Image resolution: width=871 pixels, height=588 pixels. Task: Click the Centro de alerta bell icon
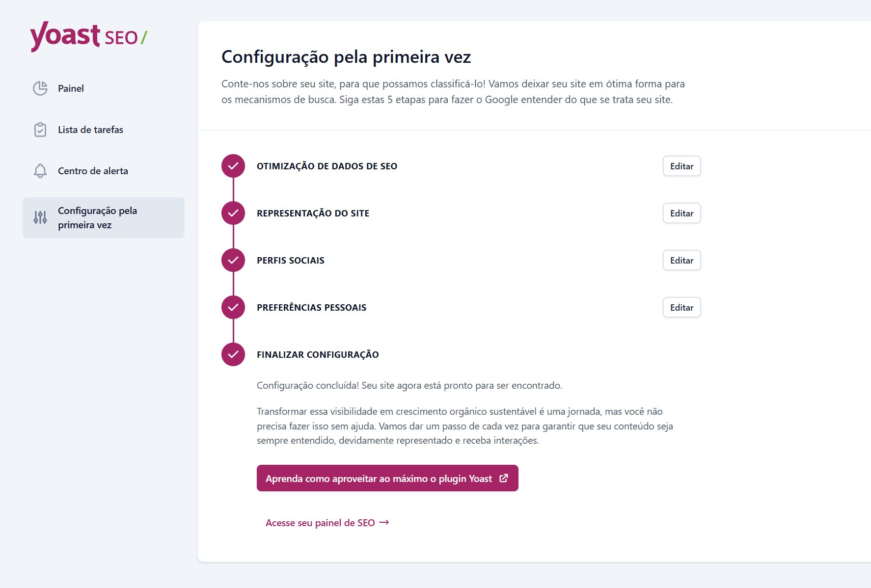point(40,171)
